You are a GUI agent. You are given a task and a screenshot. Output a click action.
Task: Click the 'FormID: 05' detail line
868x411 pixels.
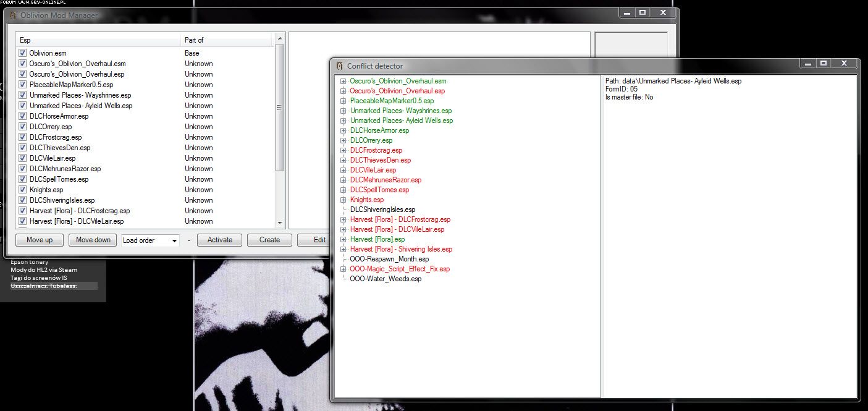click(622, 89)
